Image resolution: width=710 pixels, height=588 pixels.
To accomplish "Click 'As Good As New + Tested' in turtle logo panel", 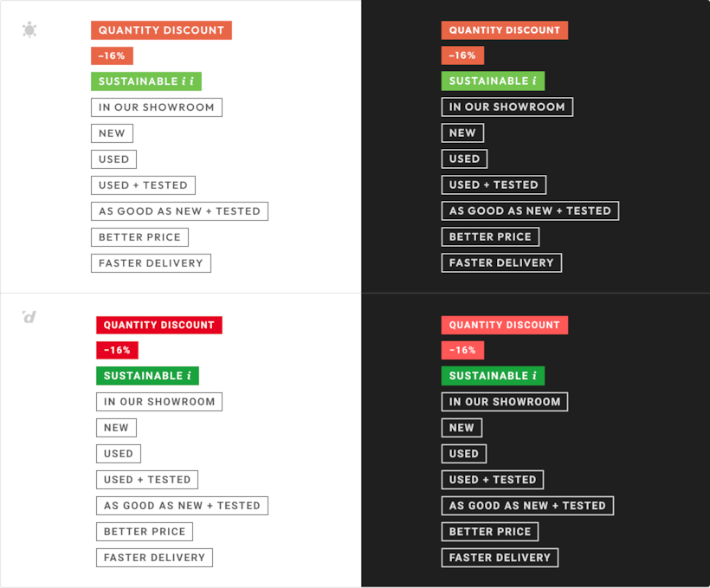I will tap(179, 211).
